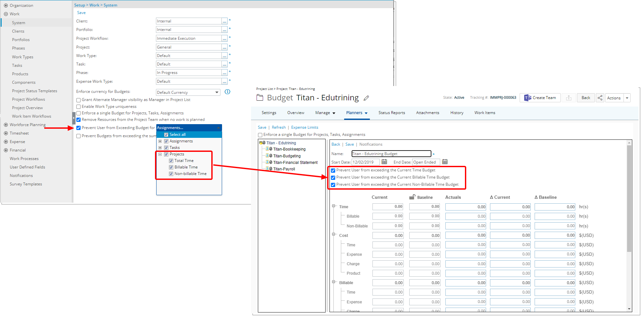Click the budget Name input field
Viewport: 644px width, 319px height.
pyautogui.click(x=391, y=154)
